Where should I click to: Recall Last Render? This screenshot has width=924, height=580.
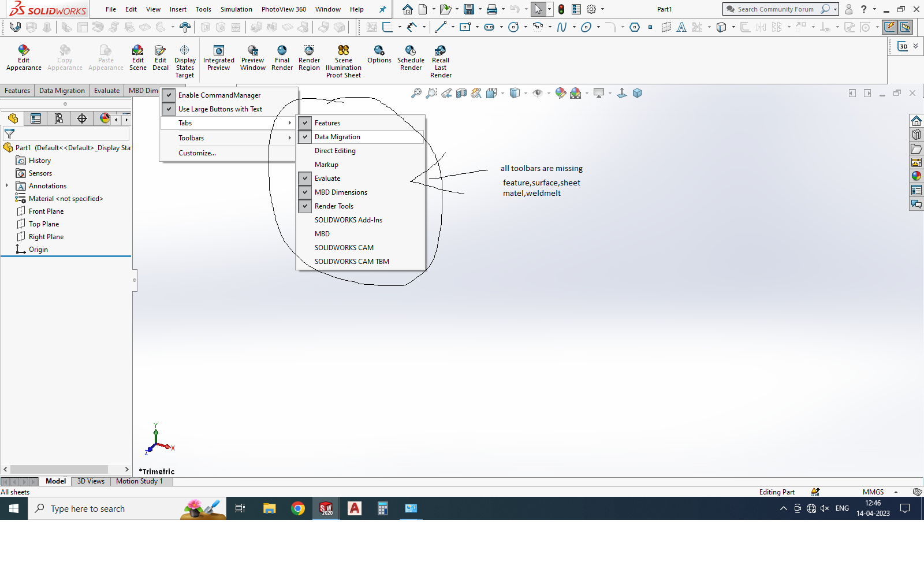pos(441,61)
